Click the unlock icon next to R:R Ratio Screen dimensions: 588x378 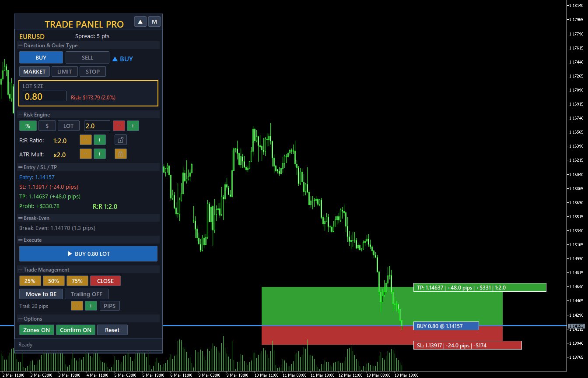120,140
